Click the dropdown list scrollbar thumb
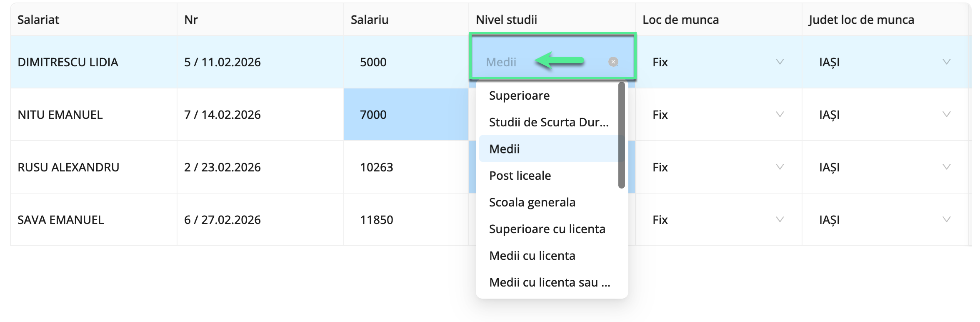 (622, 135)
